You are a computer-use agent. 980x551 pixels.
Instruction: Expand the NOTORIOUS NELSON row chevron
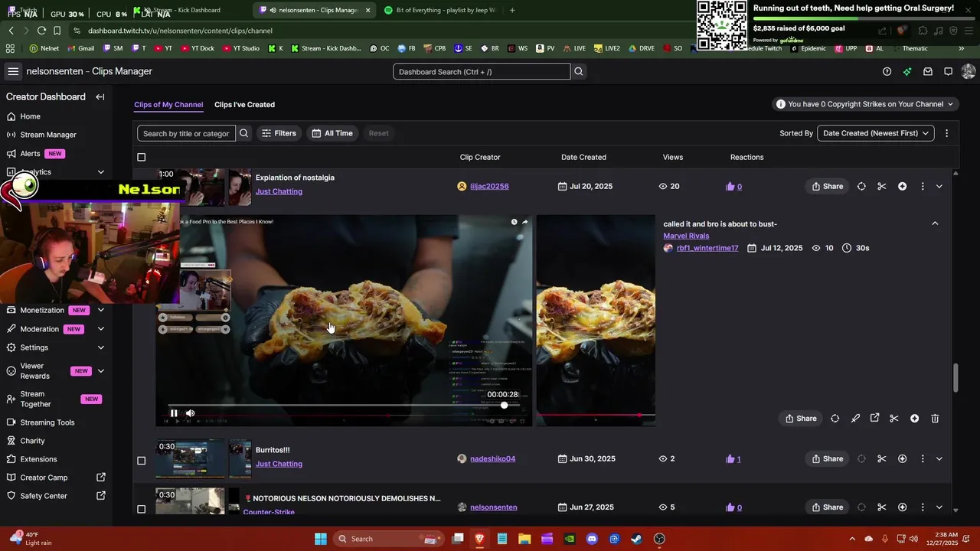coord(939,507)
